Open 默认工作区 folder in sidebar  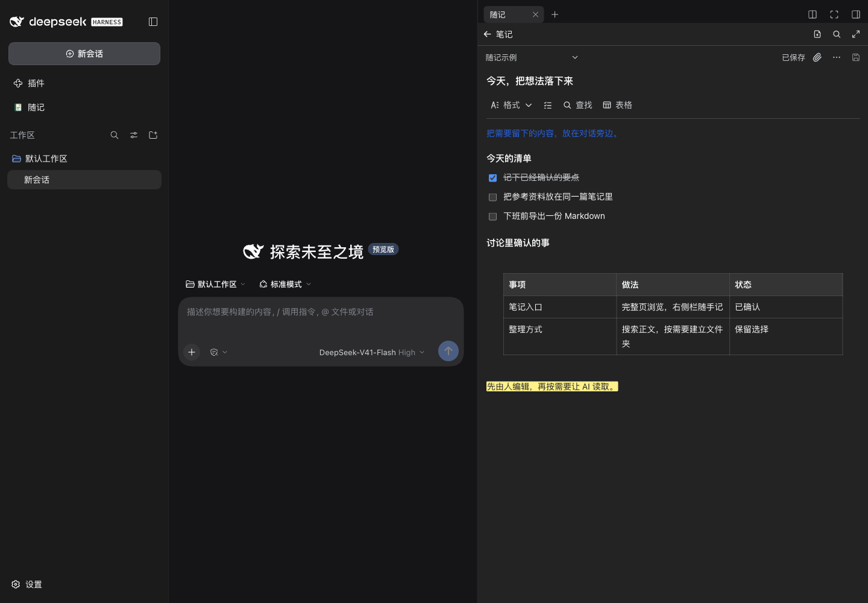point(84,159)
